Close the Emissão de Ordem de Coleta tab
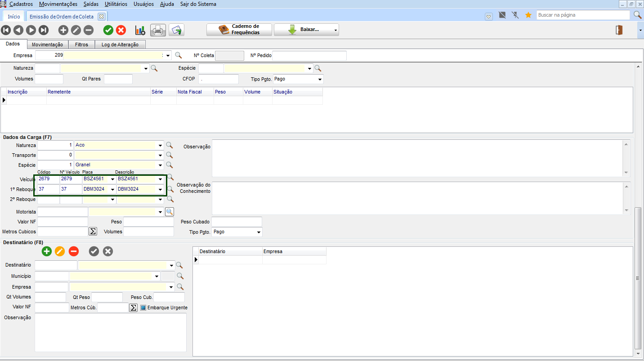 tap(101, 17)
